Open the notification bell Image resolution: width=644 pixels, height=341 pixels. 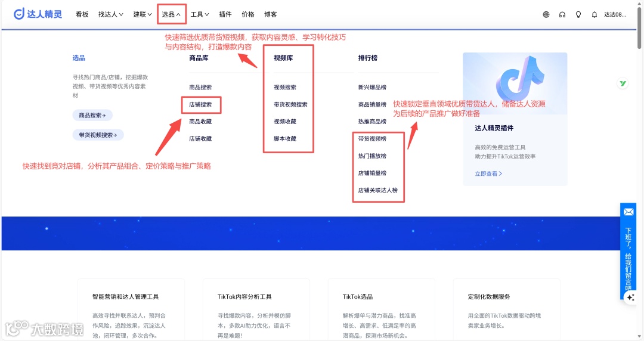pyautogui.click(x=595, y=14)
